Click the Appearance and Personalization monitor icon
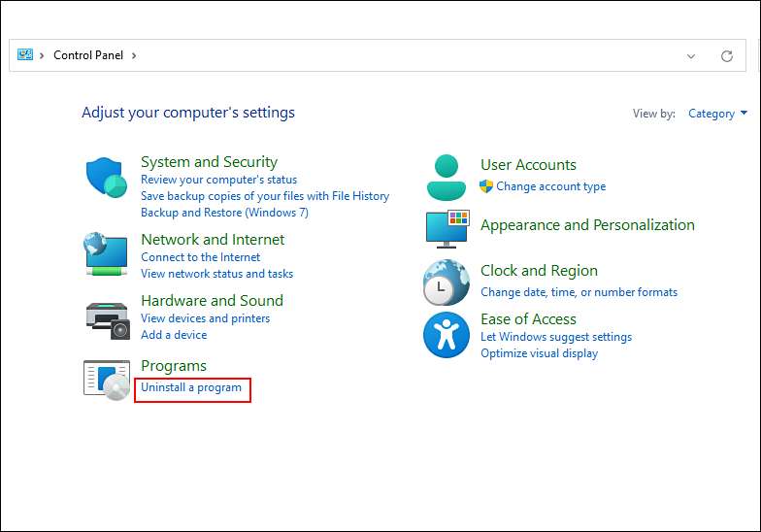The width and height of the screenshot is (761, 532). tap(447, 229)
